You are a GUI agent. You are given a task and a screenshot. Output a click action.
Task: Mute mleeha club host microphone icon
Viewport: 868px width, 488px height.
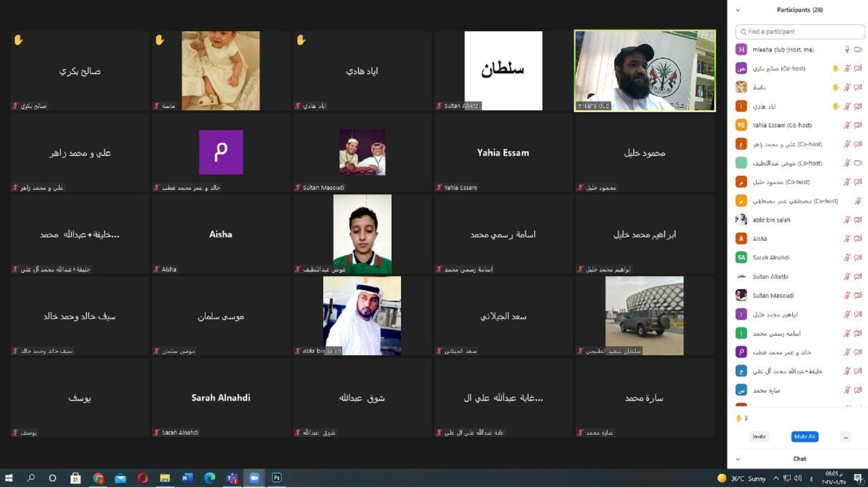(x=847, y=50)
